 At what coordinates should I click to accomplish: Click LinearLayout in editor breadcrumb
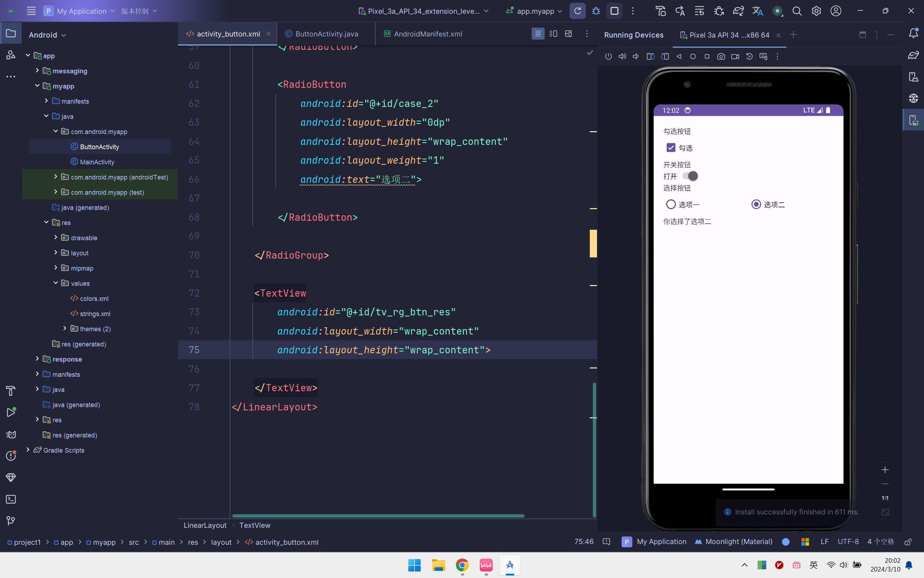click(205, 525)
